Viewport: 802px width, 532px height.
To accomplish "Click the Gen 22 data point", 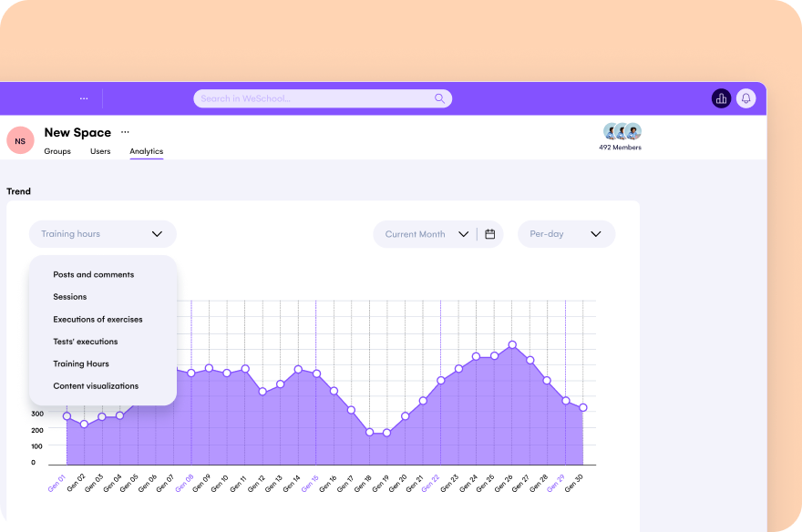I will pos(440,381).
